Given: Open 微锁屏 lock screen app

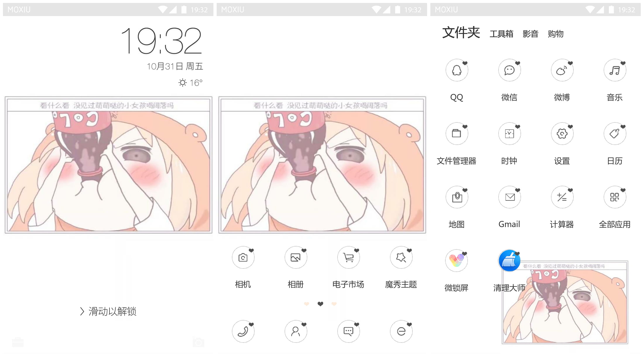Looking at the screenshot, I should (x=457, y=261).
